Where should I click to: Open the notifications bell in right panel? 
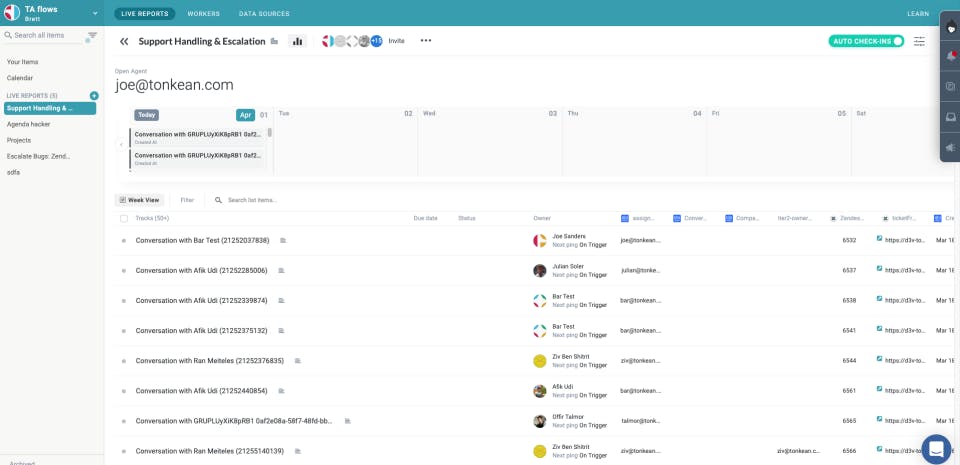click(950, 57)
